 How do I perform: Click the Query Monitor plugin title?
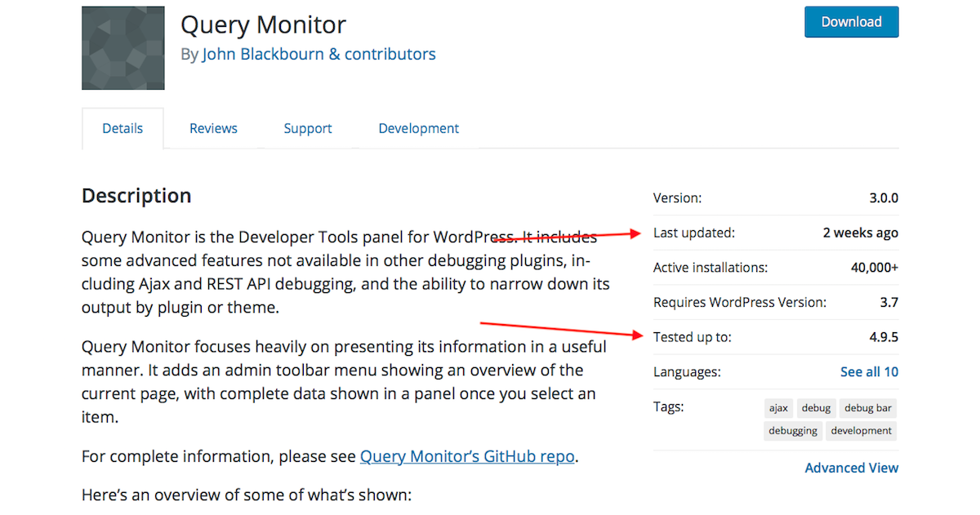point(263,24)
